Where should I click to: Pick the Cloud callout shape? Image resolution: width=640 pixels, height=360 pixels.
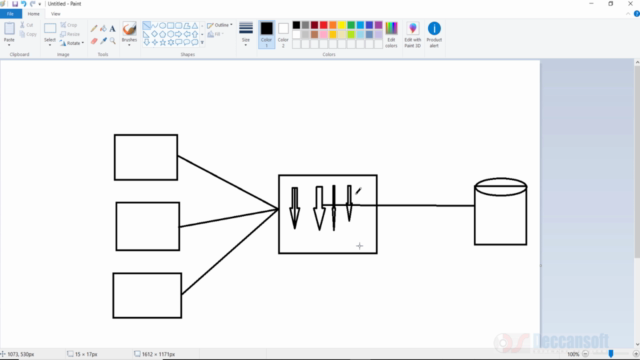[x=195, y=42]
